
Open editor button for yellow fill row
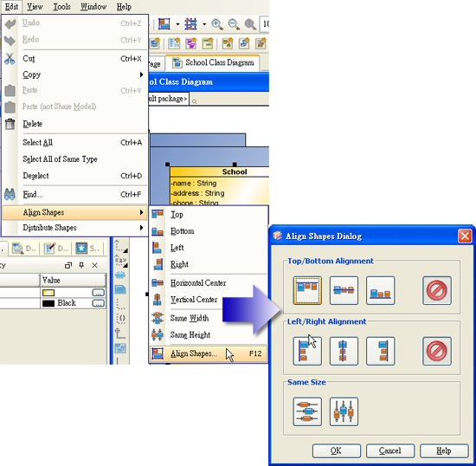pos(98,293)
